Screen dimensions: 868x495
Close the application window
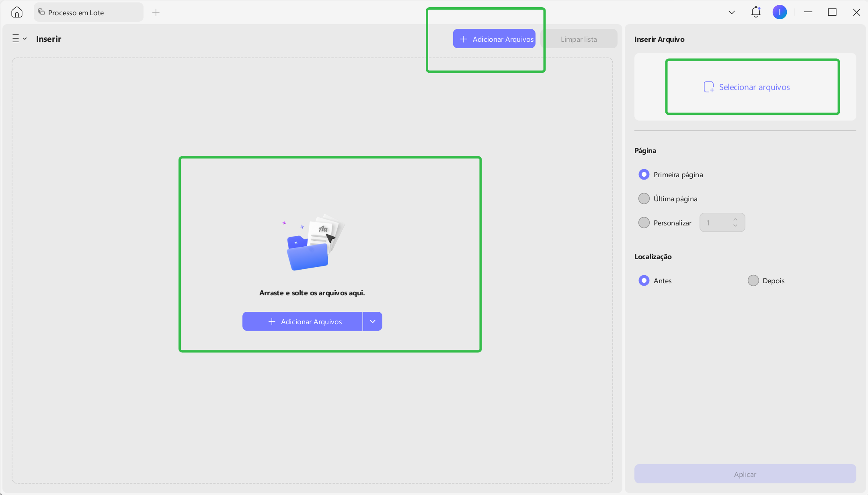pyautogui.click(x=856, y=12)
